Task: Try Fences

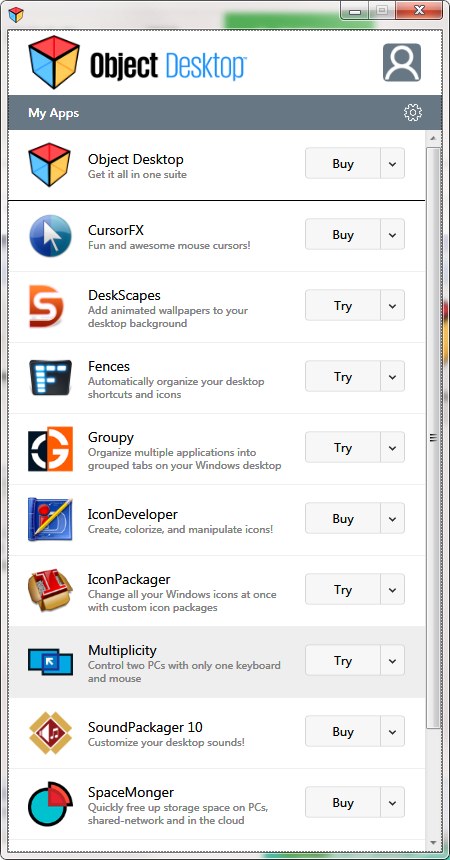Action: point(343,376)
